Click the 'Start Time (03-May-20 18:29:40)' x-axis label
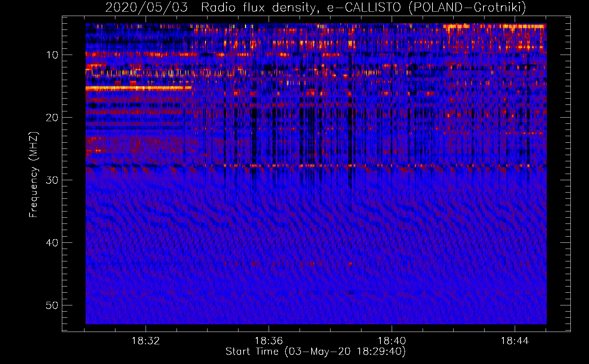This screenshot has width=589, height=364. [316, 352]
